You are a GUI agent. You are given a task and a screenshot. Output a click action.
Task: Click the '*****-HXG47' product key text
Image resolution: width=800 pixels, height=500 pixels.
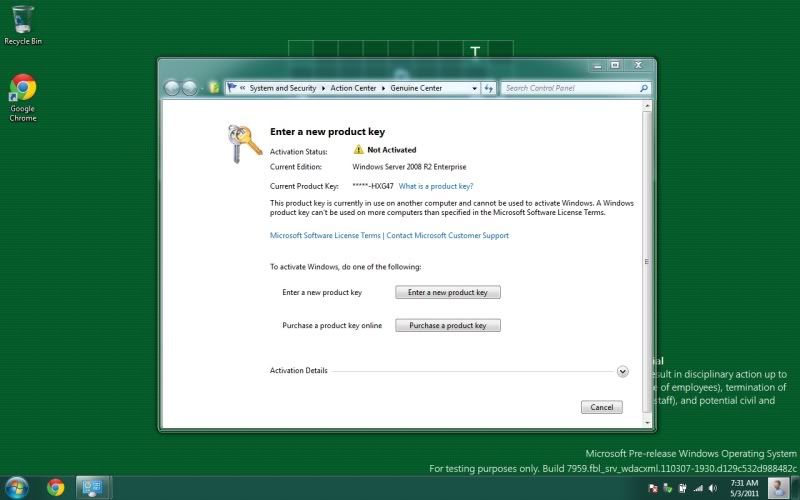pyautogui.click(x=373, y=186)
